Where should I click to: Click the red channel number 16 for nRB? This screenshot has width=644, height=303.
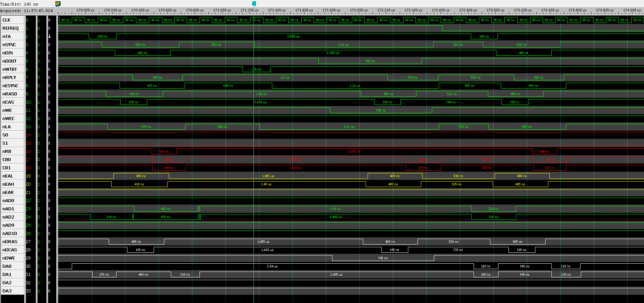[x=28, y=151]
